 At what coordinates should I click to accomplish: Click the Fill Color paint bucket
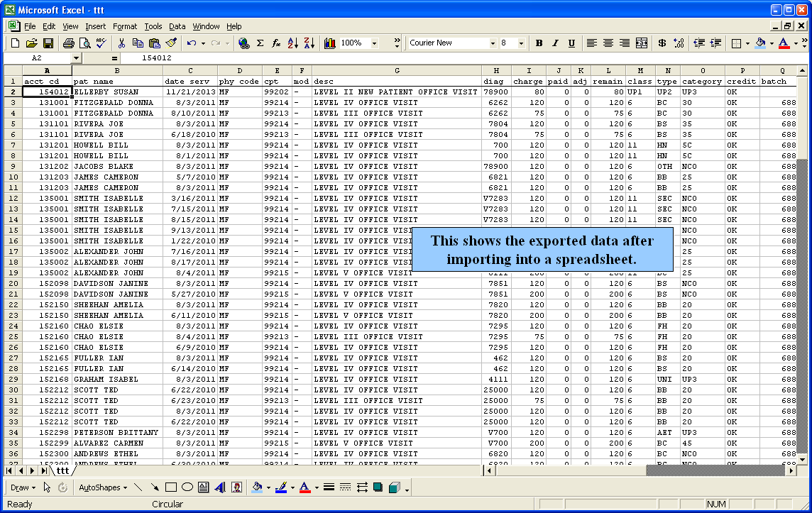point(759,43)
